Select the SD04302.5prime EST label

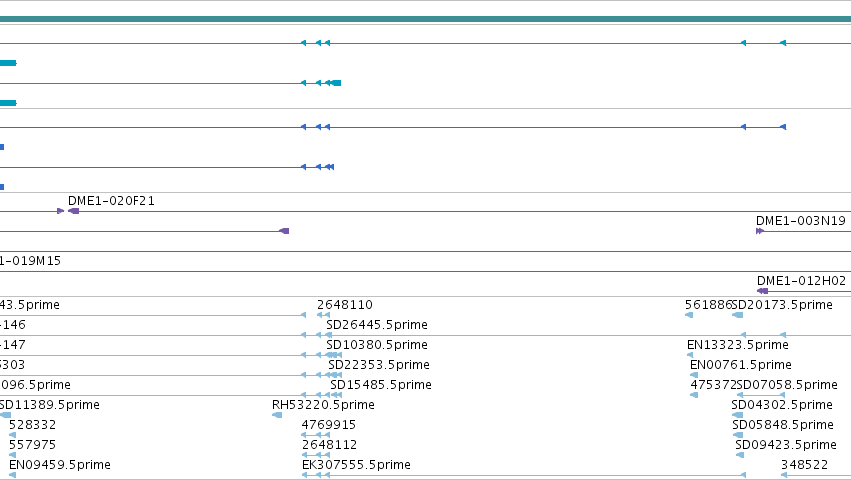[782, 405]
